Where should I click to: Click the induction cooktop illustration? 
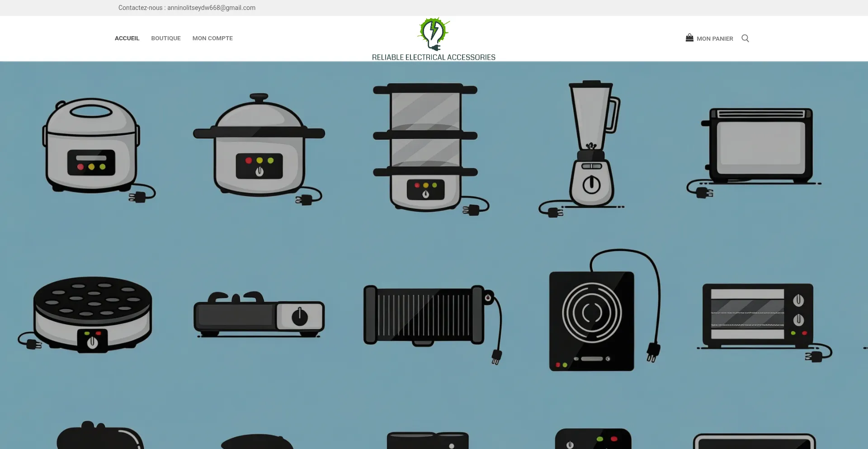pos(605,310)
